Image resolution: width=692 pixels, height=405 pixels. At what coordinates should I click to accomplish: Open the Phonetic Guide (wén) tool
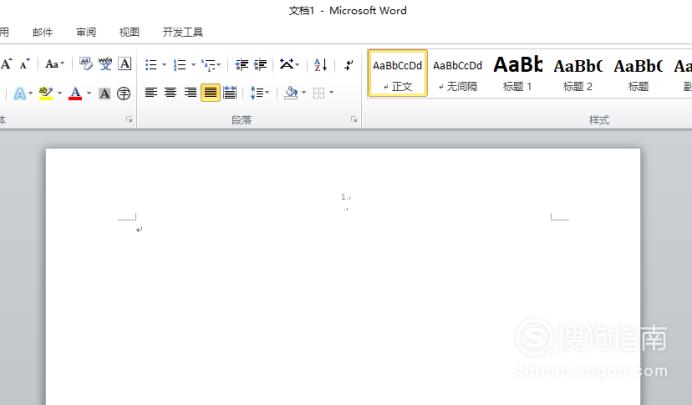coord(105,64)
